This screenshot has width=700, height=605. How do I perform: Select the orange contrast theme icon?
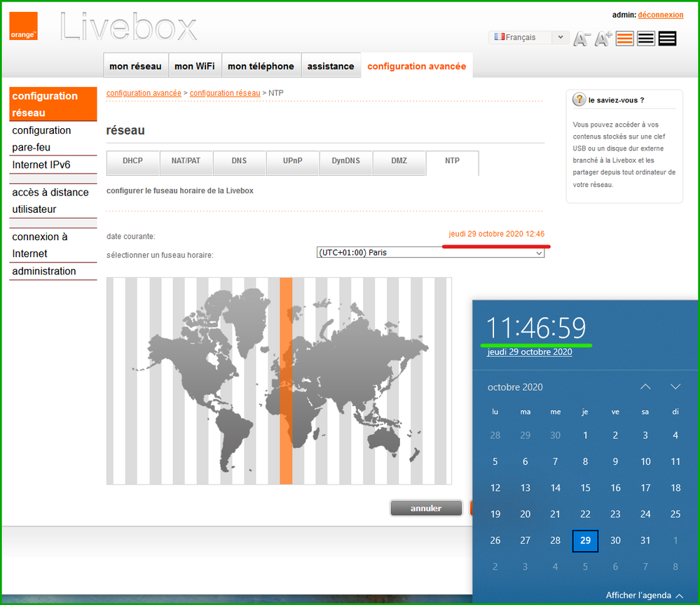click(x=624, y=39)
